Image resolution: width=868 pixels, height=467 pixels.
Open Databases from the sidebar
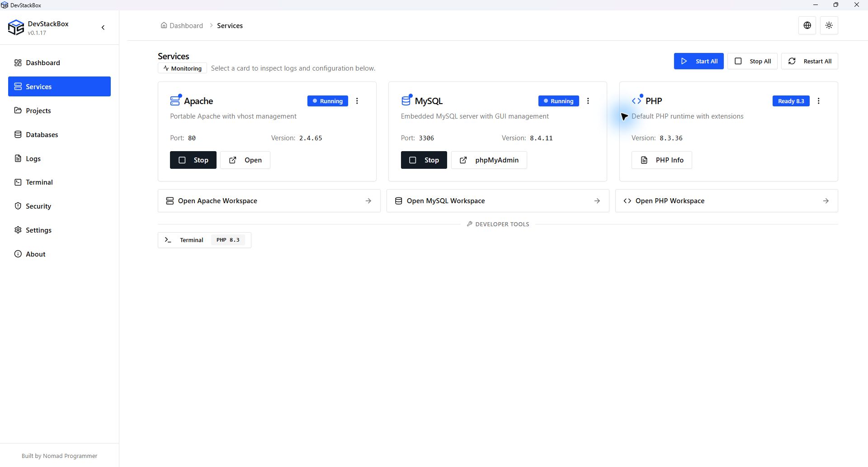click(x=59, y=134)
